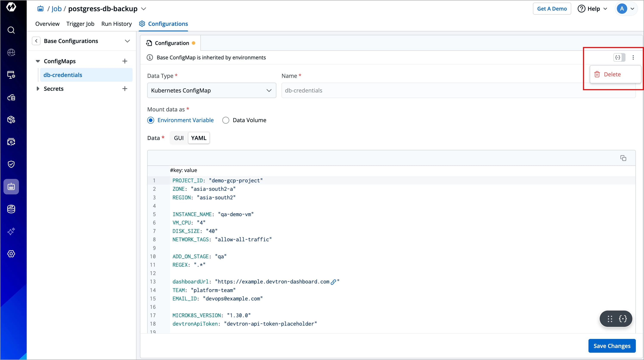Add a new ConfigMap with plus icon
The width and height of the screenshot is (644, 360).
point(125,61)
